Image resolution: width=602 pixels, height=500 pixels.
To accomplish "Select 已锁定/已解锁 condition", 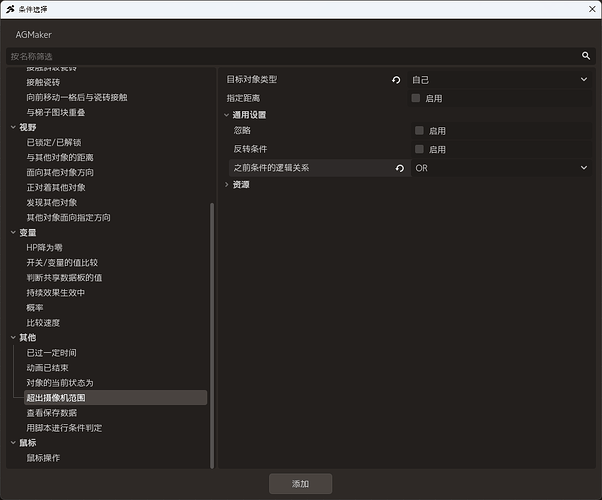I will [54, 142].
